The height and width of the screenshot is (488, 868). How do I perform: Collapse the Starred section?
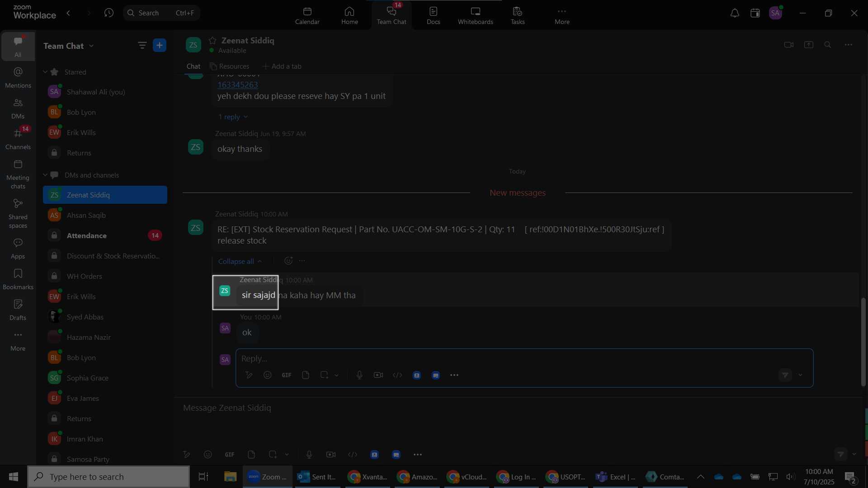[x=45, y=72]
